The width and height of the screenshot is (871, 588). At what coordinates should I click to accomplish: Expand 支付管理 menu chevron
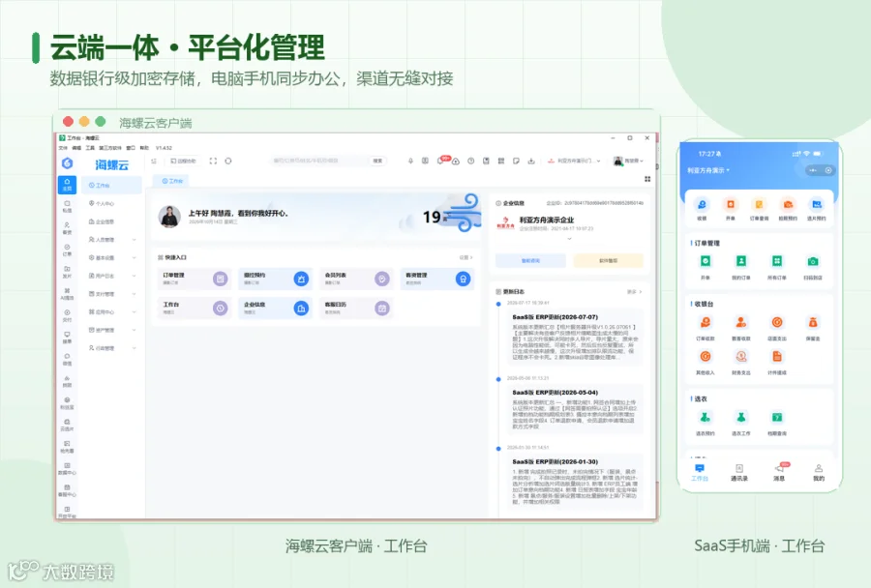click(134, 294)
